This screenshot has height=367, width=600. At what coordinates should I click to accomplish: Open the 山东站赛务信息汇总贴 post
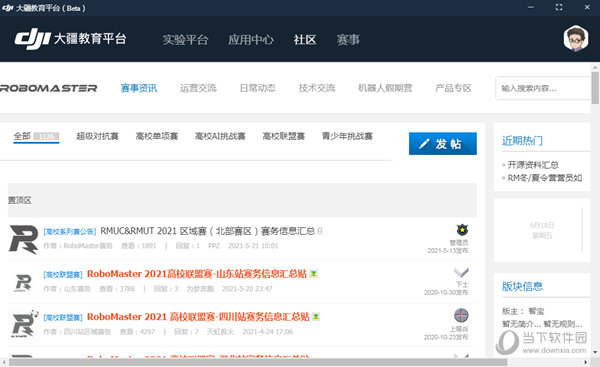[x=197, y=274]
